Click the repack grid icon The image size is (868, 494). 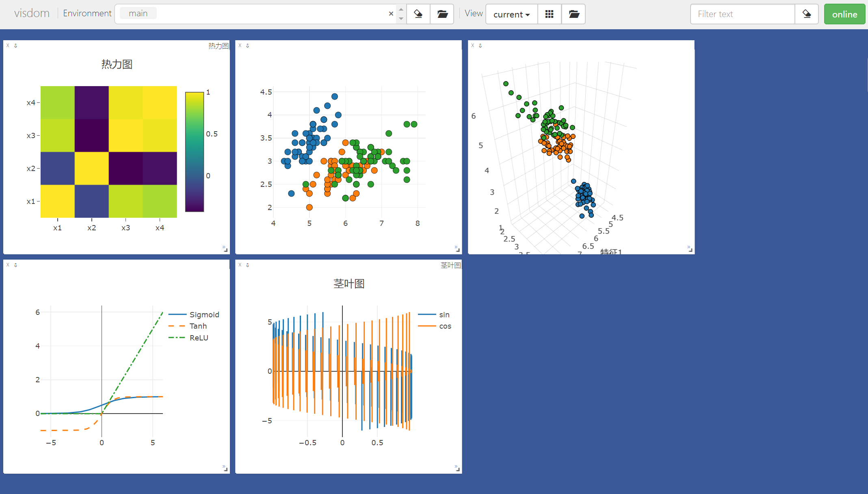click(549, 14)
